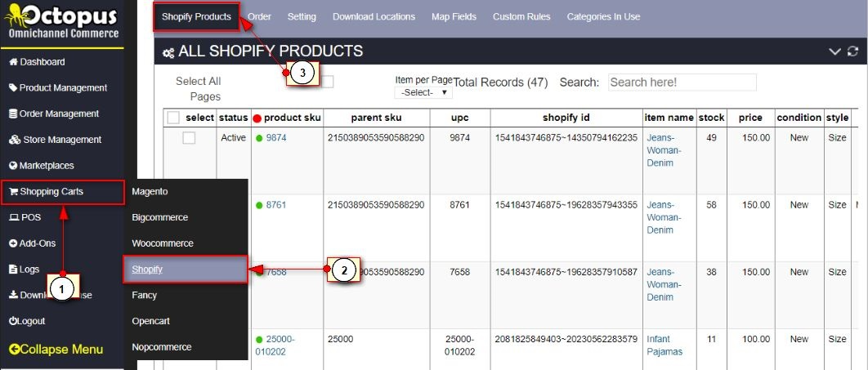Switch to the Custom Rules tab
868x370 pixels.
521,16
